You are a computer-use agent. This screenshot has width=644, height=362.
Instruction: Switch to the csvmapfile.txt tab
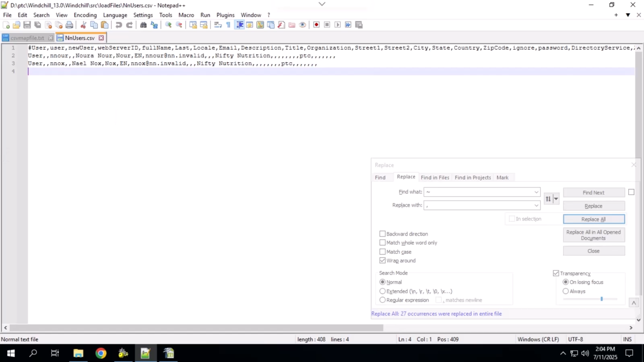click(x=28, y=38)
